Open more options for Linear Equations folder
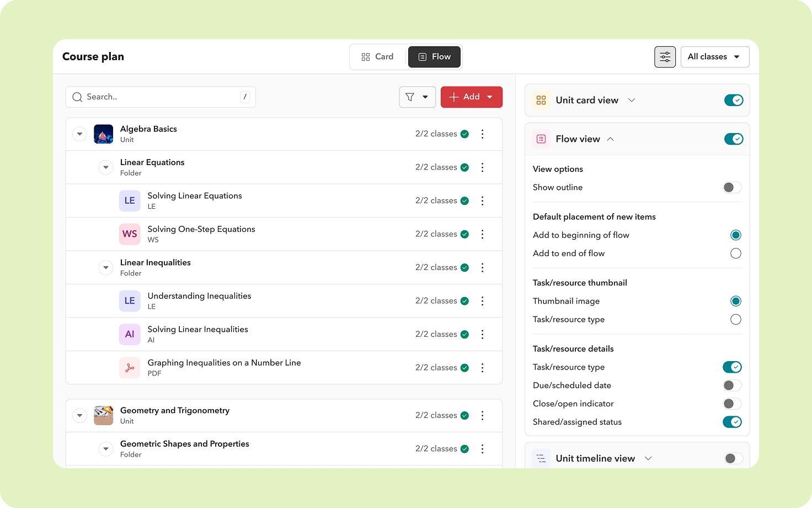812x508 pixels. pos(482,167)
